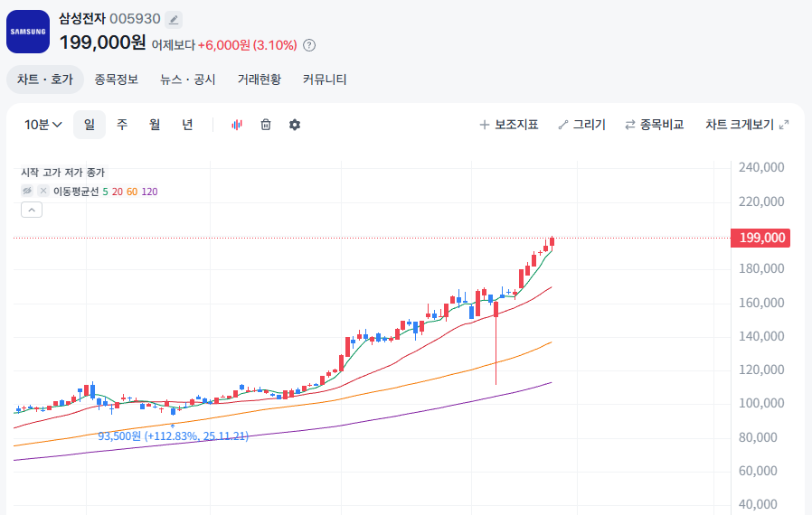Click the 120,000 axis label
The width and height of the screenshot is (812, 515).
(x=761, y=370)
